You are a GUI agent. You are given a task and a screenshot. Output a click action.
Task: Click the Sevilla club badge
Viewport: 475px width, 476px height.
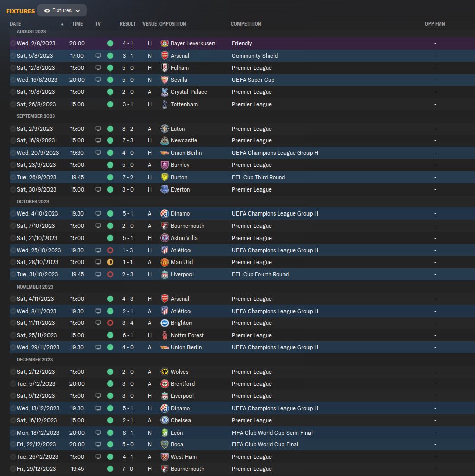tap(164, 80)
